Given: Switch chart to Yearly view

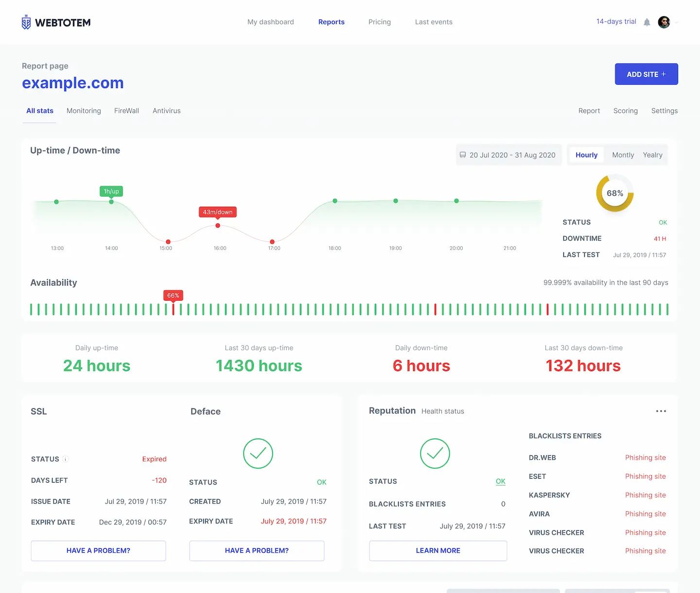Looking at the screenshot, I should tap(652, 155).
